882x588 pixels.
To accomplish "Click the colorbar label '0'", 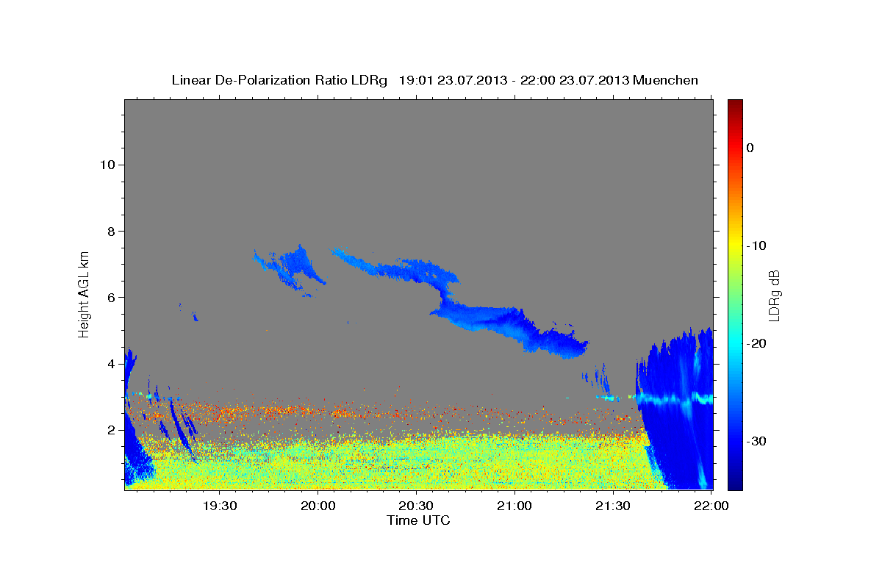I will tap(750, 148).
